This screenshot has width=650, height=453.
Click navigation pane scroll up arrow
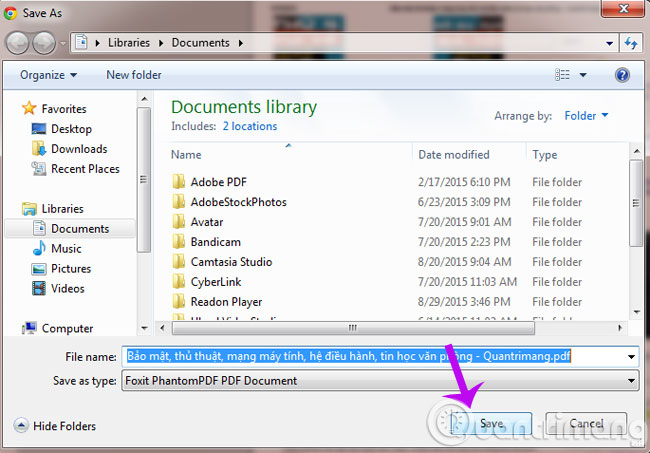point(144,99)
